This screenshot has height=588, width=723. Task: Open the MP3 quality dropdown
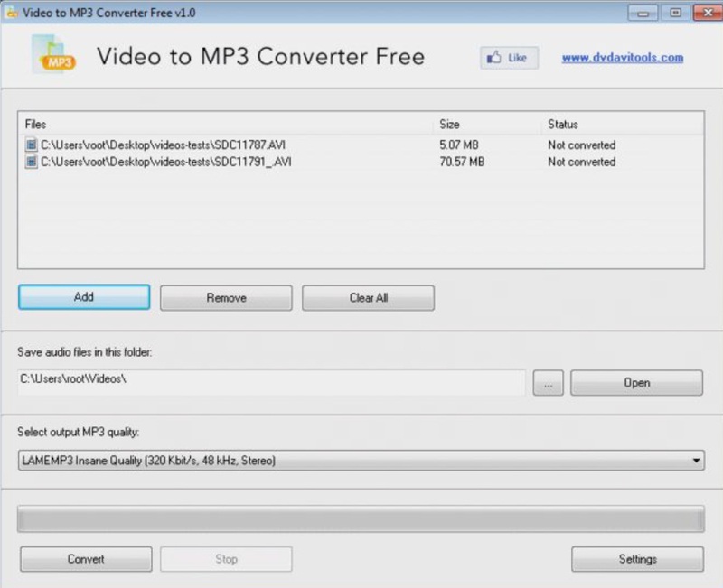click(361, 460)
